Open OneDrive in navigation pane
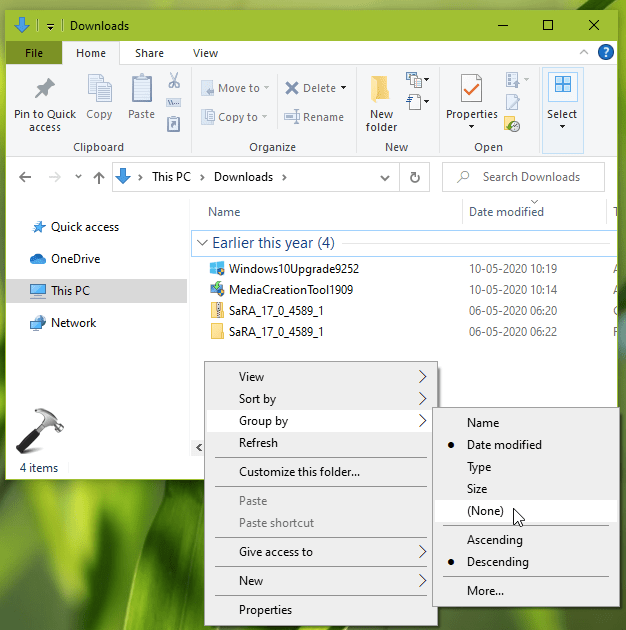Image resolution: width=626 pixels, height=630 pixels. [65, 259]
